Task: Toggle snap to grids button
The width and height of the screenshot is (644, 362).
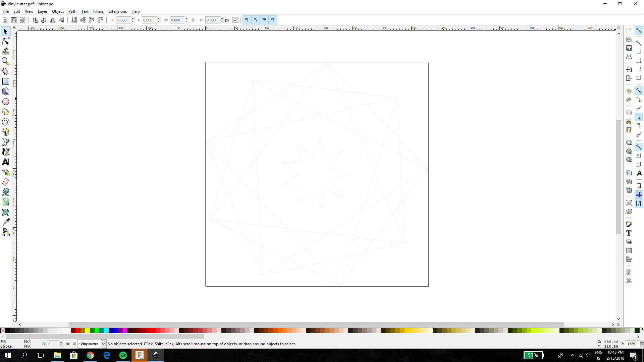Action: click(x=639, y=195)
